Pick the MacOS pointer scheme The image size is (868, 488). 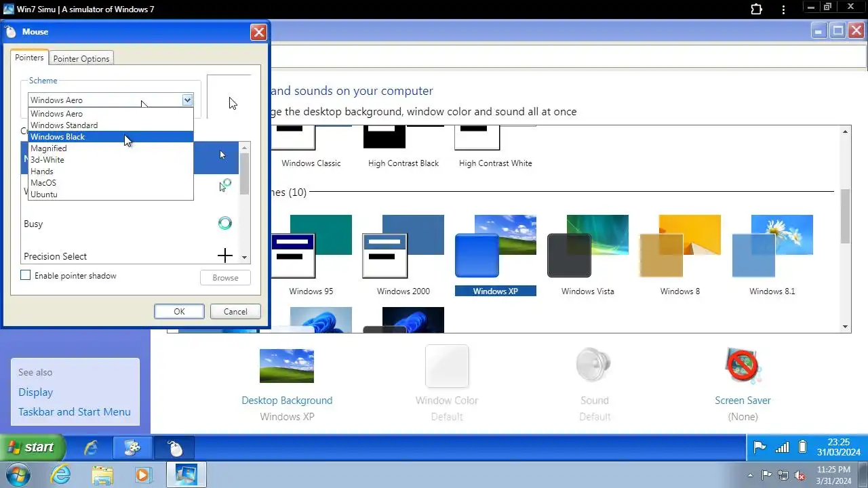coord(111,183)
